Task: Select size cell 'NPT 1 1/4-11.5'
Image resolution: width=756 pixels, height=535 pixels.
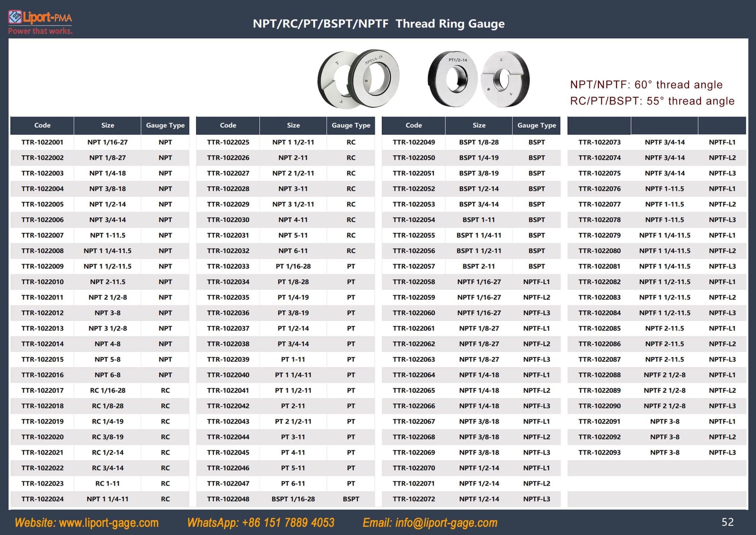Action: point(107,251)
